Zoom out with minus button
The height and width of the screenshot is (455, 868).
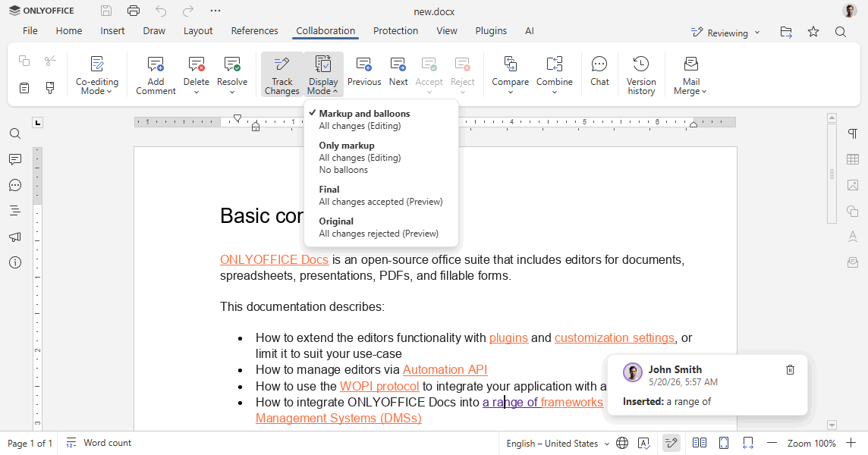pyautogui.click(x=772, y=443)
